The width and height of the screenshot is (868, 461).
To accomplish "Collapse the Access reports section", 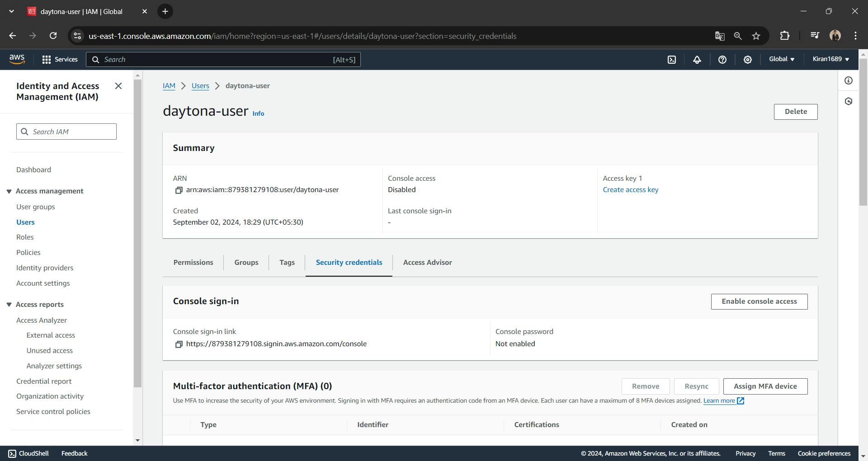I will point(9,305).
